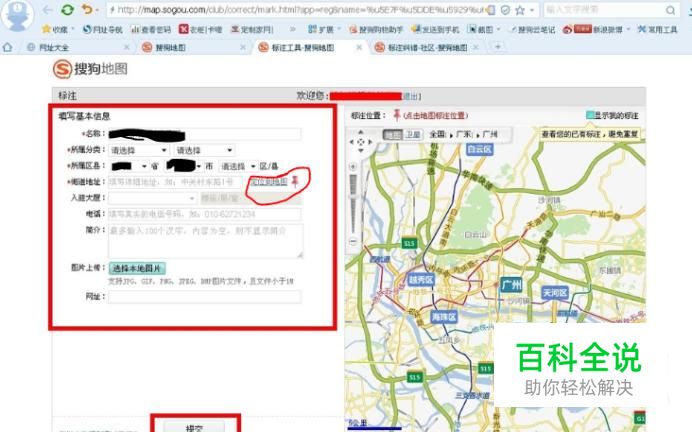Click the map pan-left arrow
This screenshot has height=432, width=692.
351,142
